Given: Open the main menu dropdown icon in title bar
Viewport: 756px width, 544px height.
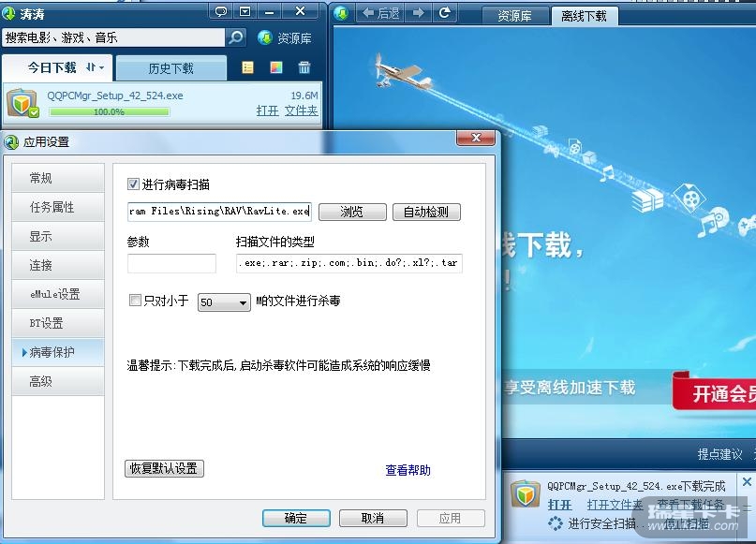Looking at the screenshot, I should point(245,11).
